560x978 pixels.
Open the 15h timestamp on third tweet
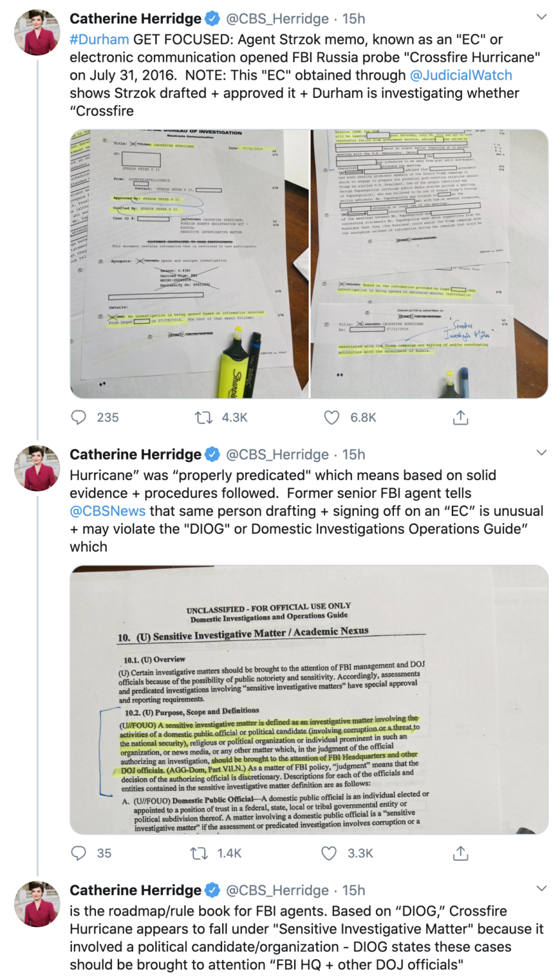click(354, 890)
